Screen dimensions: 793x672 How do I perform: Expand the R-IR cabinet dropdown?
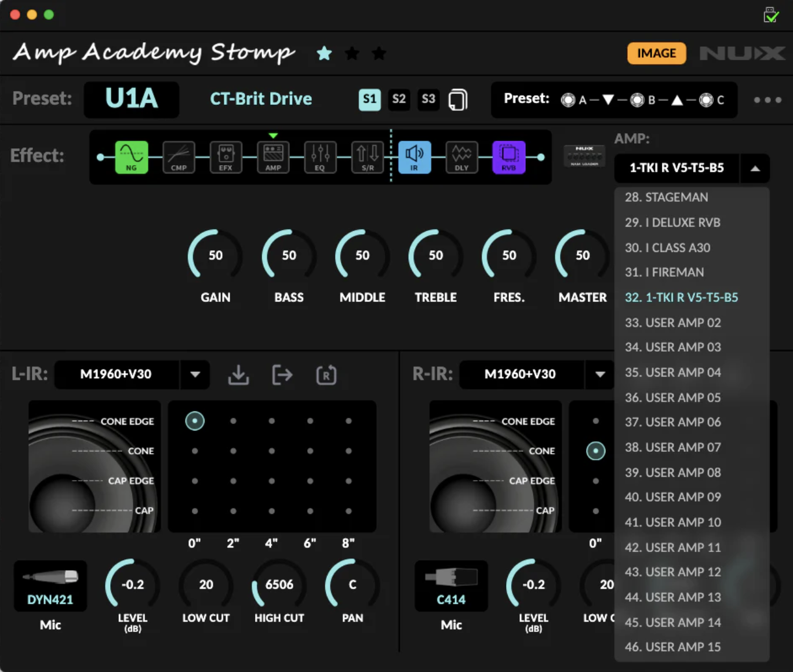(x=600, y=375)
